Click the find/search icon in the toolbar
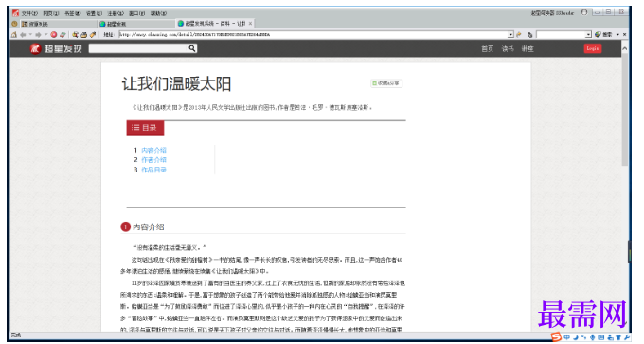The height and width of the screenshot is (344, 644). pyautogui.click(x=75, y=35)
